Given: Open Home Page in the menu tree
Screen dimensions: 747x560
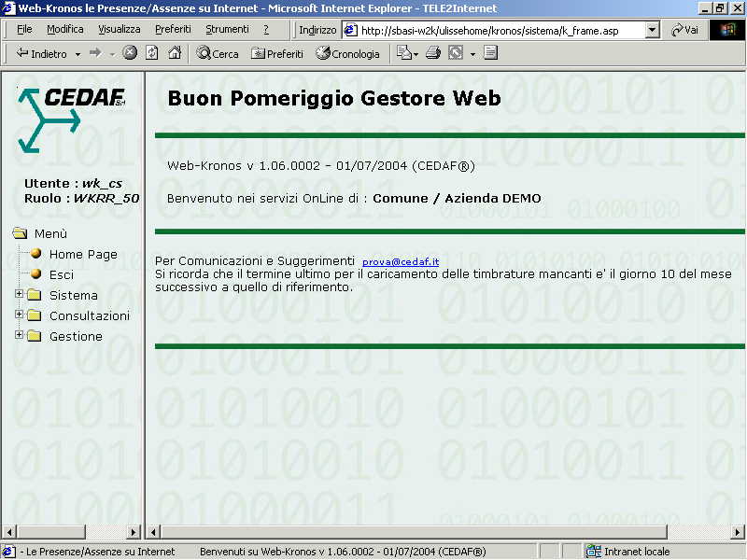Looking at the screenshot, I should (83, 254).
